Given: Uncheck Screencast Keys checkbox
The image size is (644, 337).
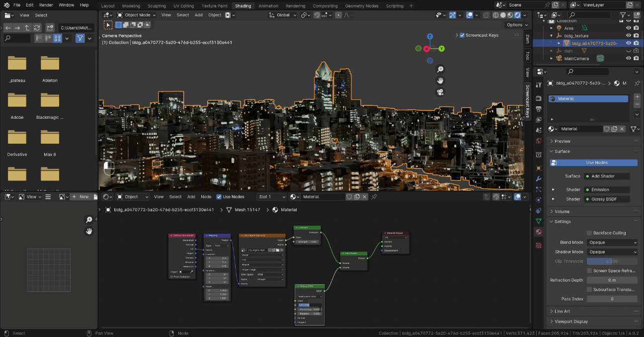Looking at the screenshot, I should pyautogui.click(x=462, y=35).
